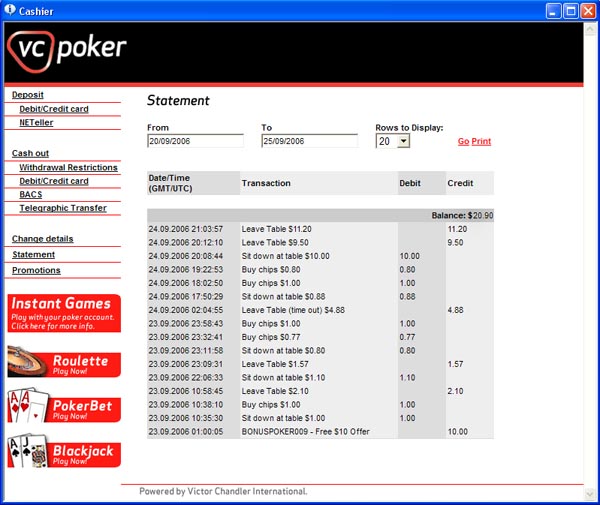Click Sit down at table $0.88 entry
Image resolution: width=600 pixels, height=505 pixels.
point(283,296)
